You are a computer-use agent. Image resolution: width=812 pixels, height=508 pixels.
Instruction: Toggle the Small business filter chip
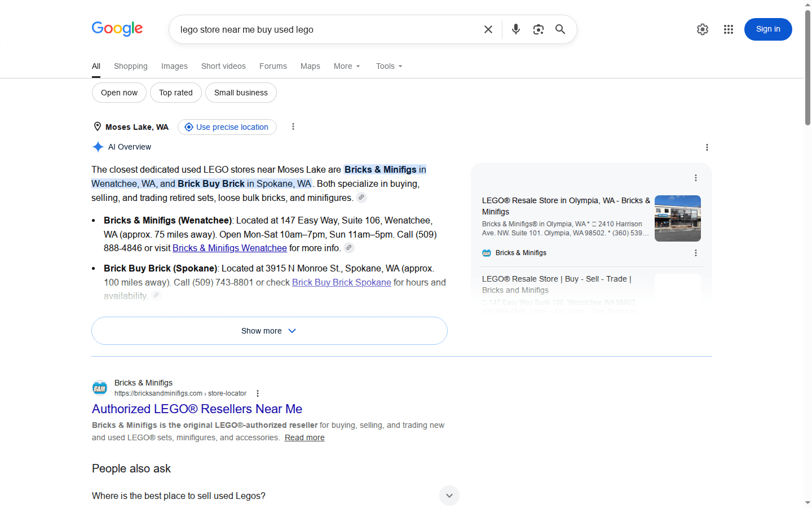tap(241, 93)
